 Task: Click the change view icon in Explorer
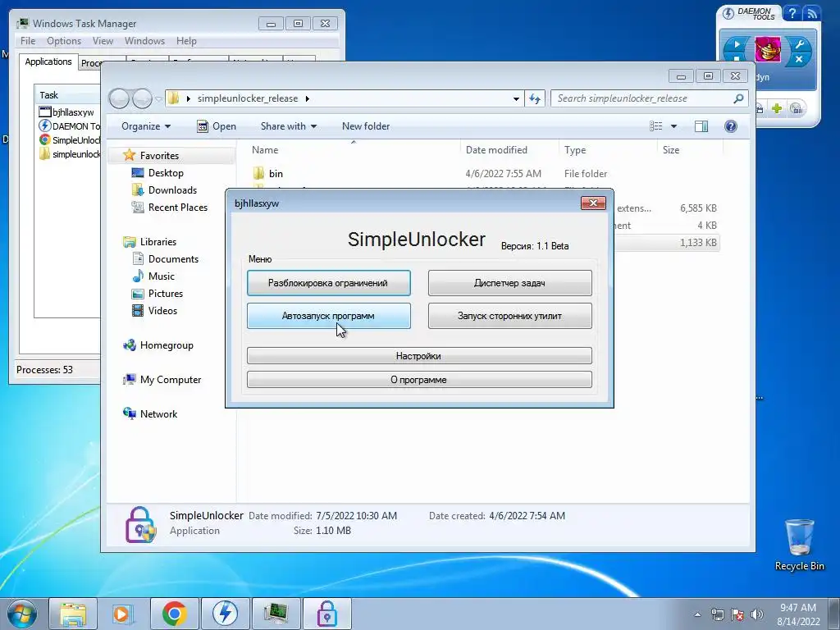point(655,126)
